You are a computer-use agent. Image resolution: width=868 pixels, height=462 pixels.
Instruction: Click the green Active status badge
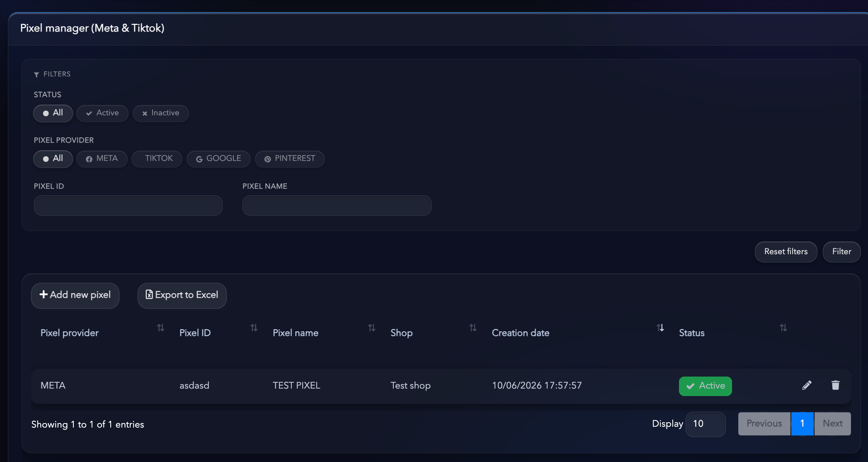pos(706,386)
